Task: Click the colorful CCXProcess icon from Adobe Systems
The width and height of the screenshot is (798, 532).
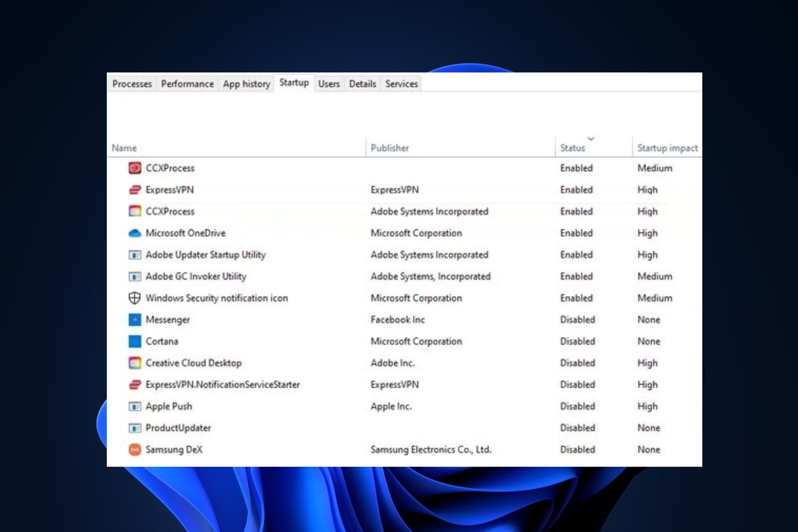Action: coord(135,211)
